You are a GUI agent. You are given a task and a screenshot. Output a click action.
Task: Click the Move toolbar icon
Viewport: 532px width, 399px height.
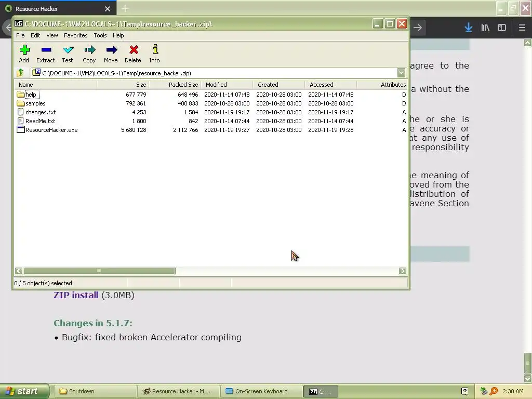111,50
